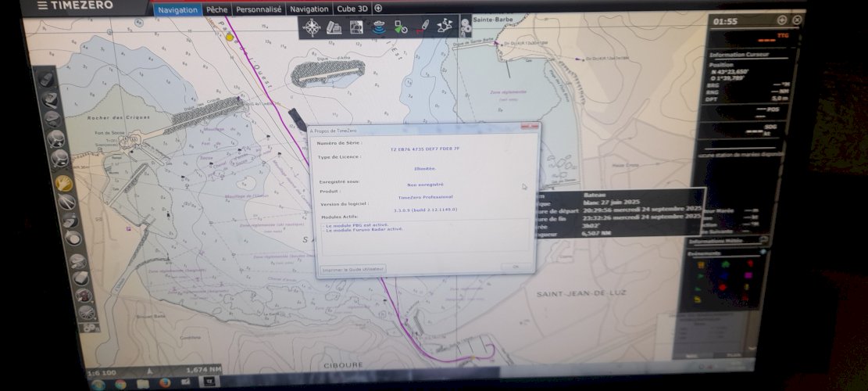Click the zoom-in magnifier tool
This screenshot has height=391, width=868.
click(x=56, y=138)
